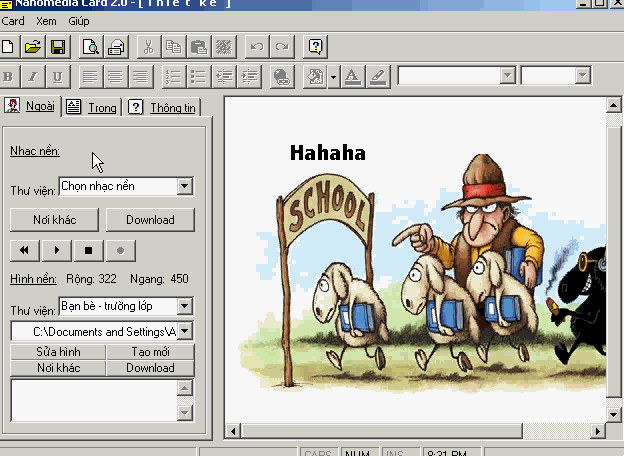Click the canvas horizontal scrollbar right arrow

(597, 431)
